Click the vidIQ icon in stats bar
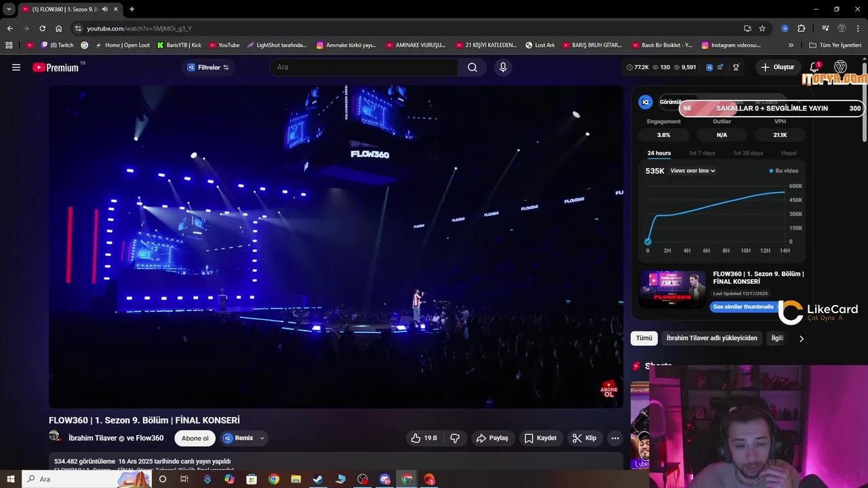 (709, 67)
